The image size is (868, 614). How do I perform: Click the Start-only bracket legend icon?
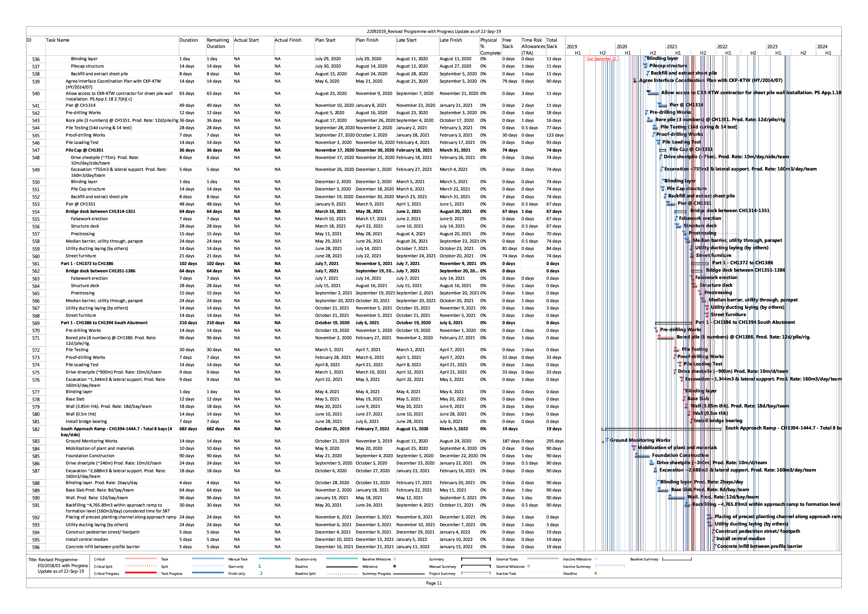click(x=260, y=566)
